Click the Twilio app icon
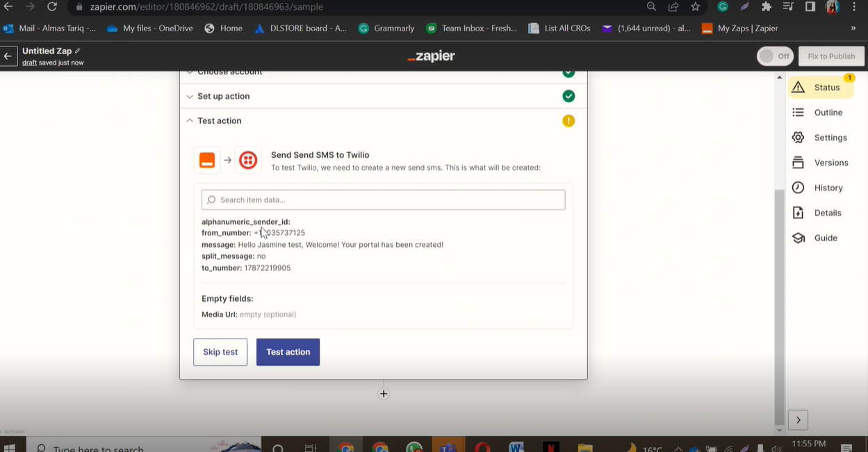 248,160
